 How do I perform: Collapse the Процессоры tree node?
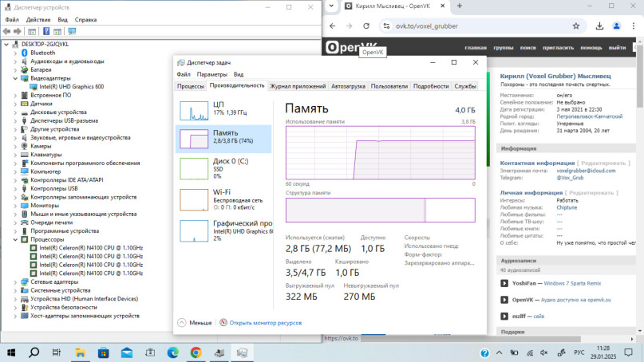15,239
